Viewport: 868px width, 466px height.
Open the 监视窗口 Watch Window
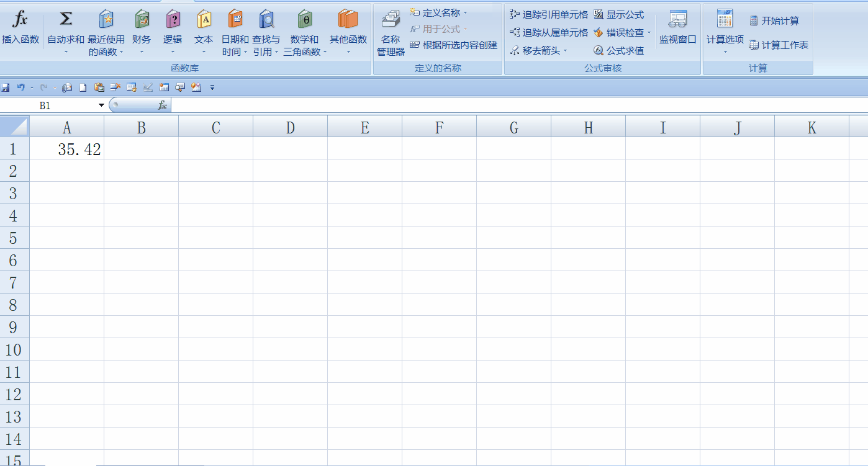tap(677, 20)
